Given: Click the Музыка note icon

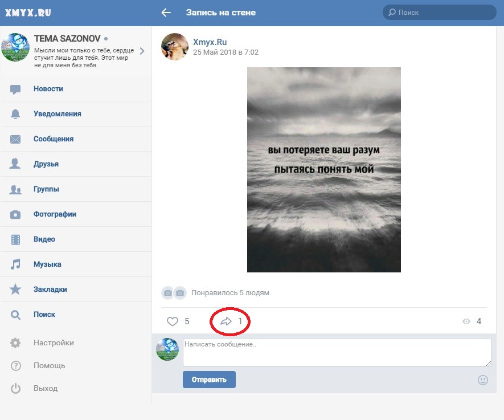Looking at the screenshot, I should (15, 264).
